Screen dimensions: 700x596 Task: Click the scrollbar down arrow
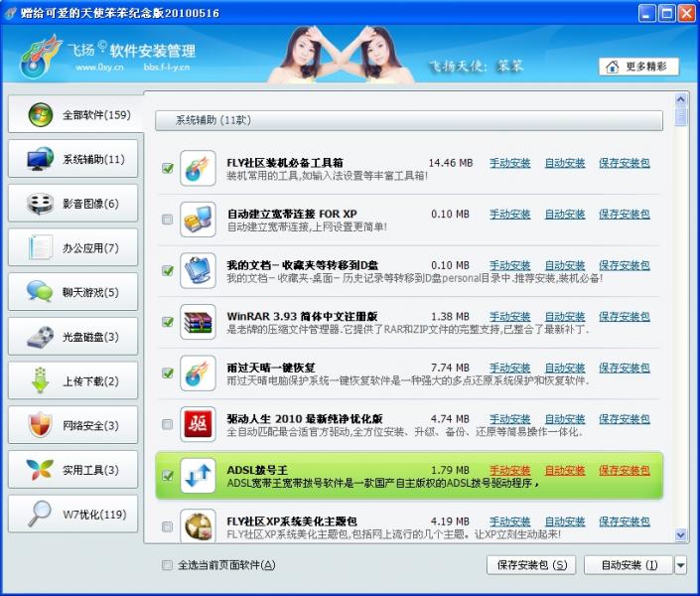(681, 534)
